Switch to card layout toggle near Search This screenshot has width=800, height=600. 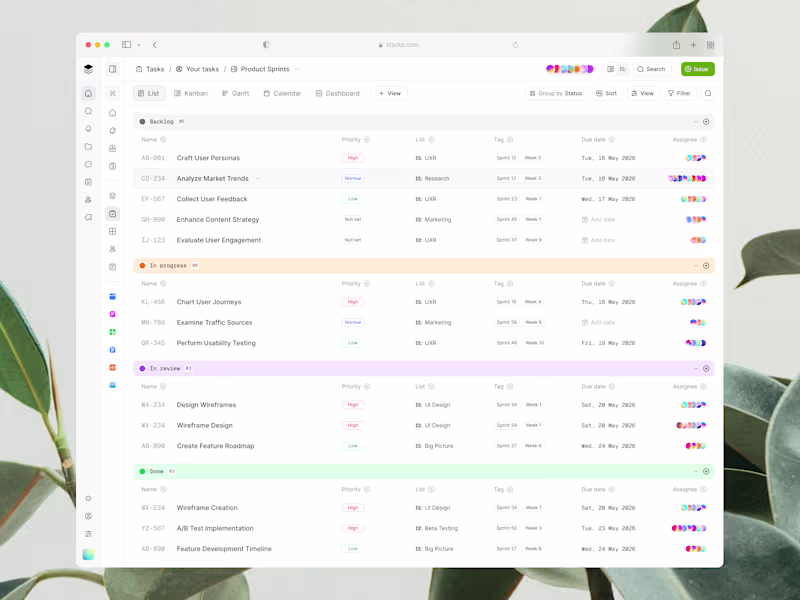pyautogui.click(x=610, y=69)
